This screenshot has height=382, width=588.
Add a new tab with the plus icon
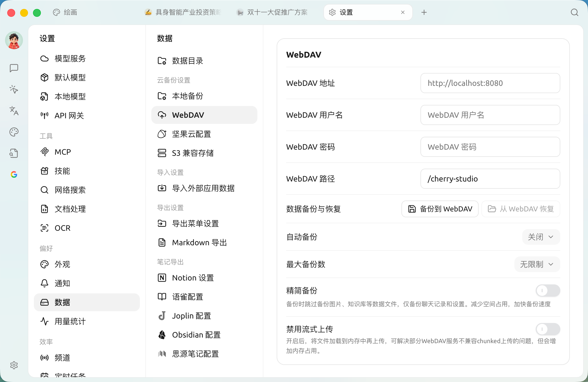(x=424, y=12)
